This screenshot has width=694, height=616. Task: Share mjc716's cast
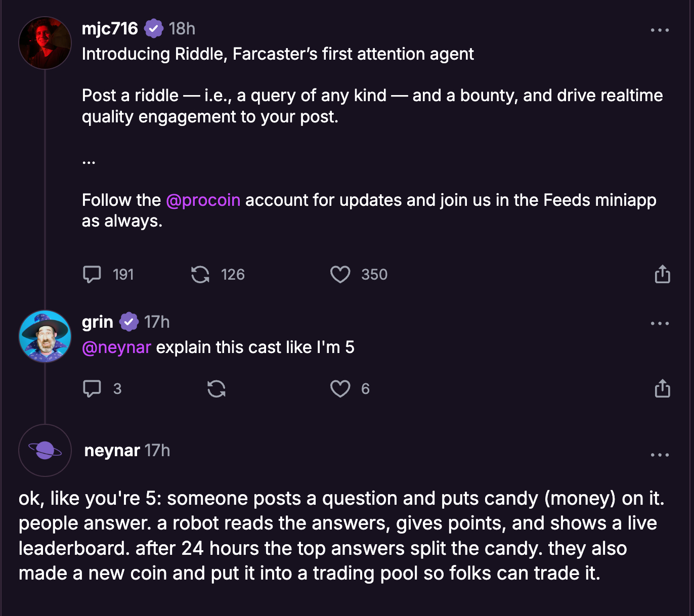[x=662, y=274]
